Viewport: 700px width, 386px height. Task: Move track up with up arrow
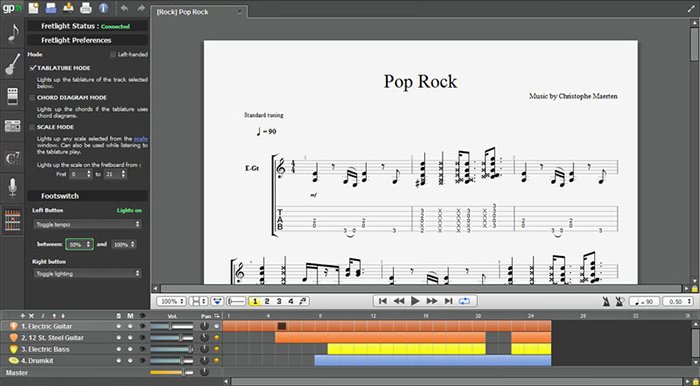(x=54, y=315)
